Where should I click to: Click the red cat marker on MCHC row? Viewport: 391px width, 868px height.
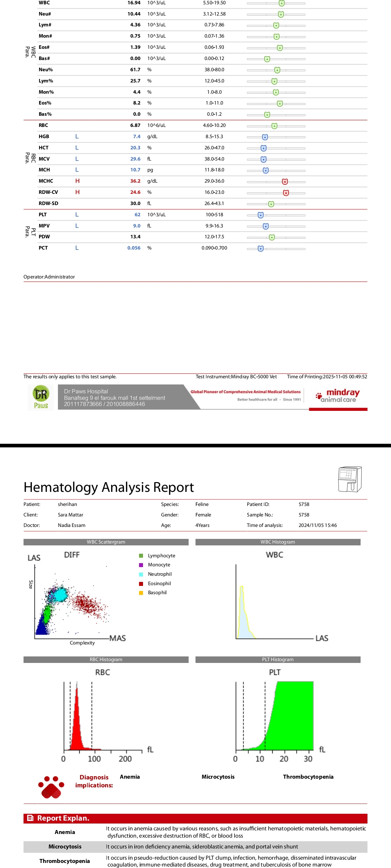[x=285, y=182]
